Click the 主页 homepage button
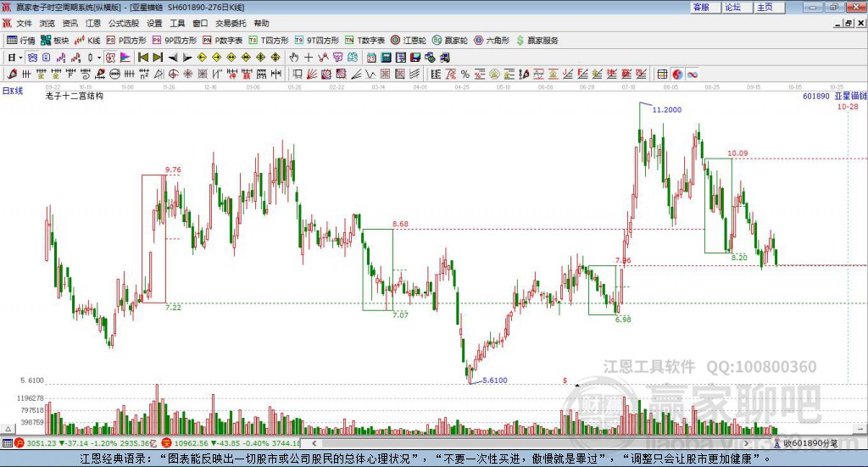The image size is (868, 467). [769, 7]
